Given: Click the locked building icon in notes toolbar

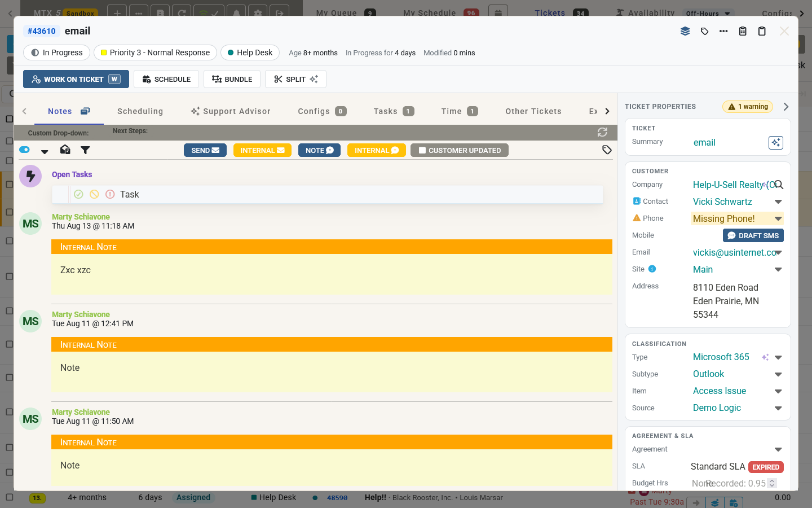Looking at the screenshot, I should [x=65, y=150].
